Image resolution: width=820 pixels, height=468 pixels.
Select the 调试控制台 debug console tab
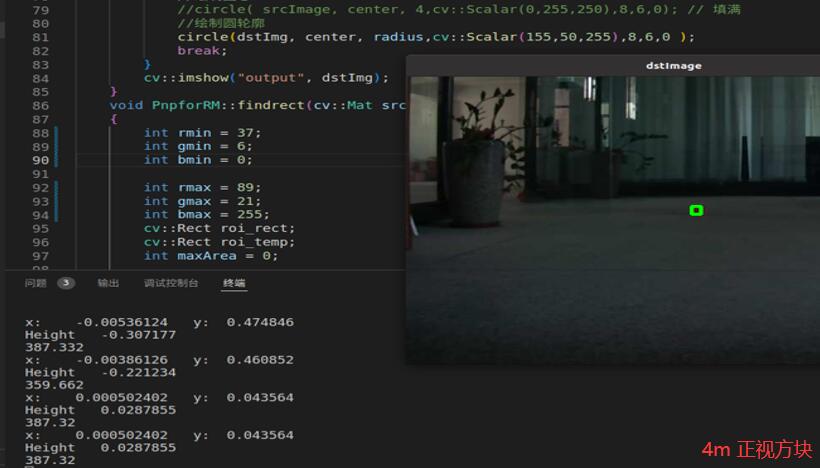coord(171,283)
